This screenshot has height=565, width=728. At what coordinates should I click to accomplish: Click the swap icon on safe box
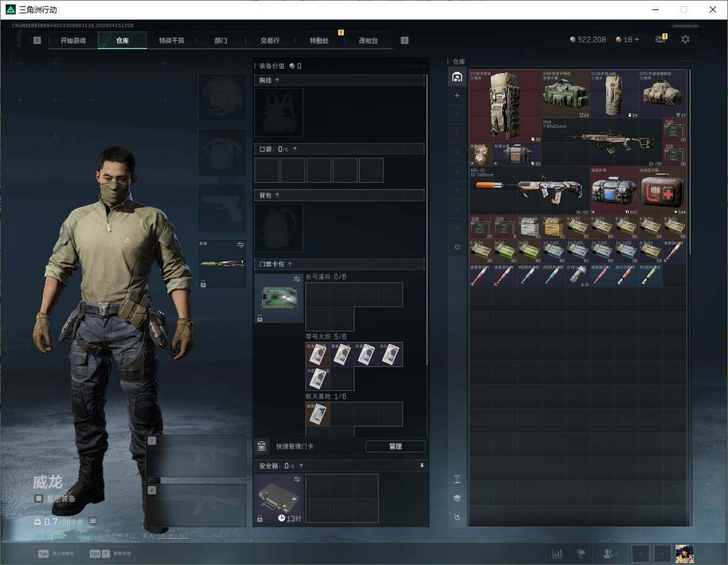pos(296,480)
